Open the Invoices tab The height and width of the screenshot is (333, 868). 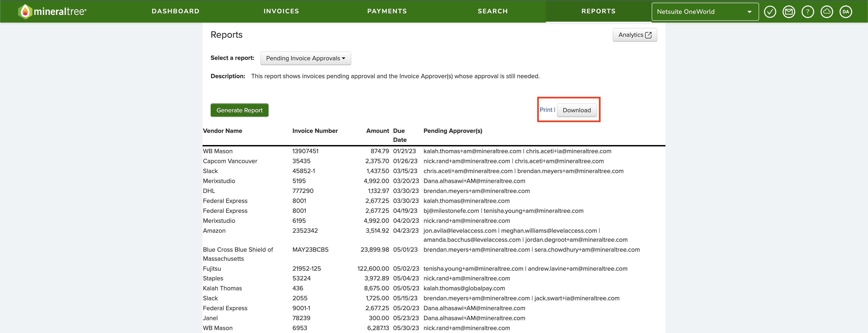tap(281, 11)
